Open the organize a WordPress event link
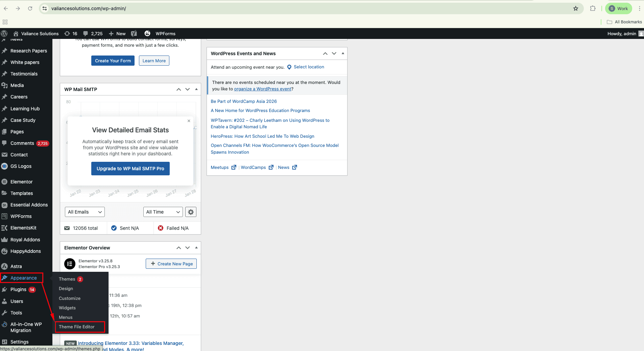Screen dimensions: 644x351 [263, 89]
